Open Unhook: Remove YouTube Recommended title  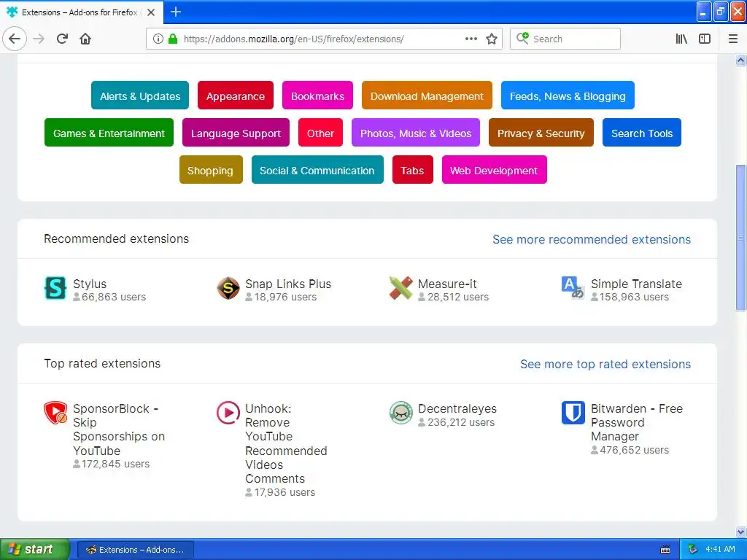[286, 443]
